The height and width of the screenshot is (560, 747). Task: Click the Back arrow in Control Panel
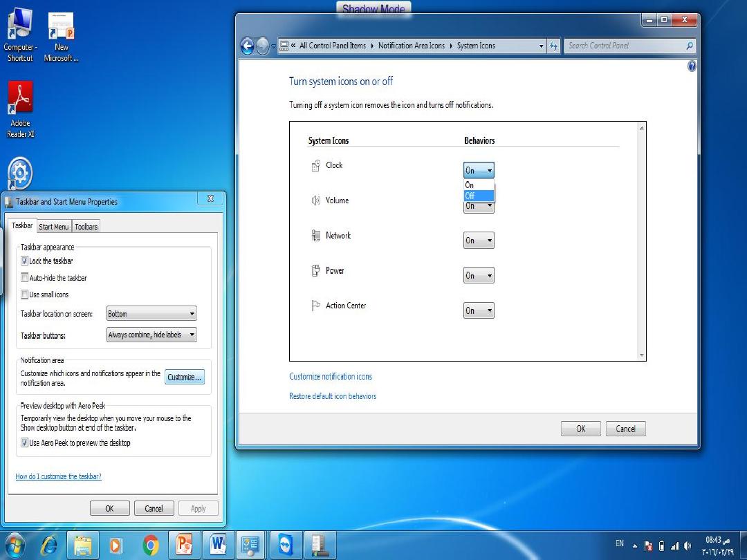coord(247,46)
